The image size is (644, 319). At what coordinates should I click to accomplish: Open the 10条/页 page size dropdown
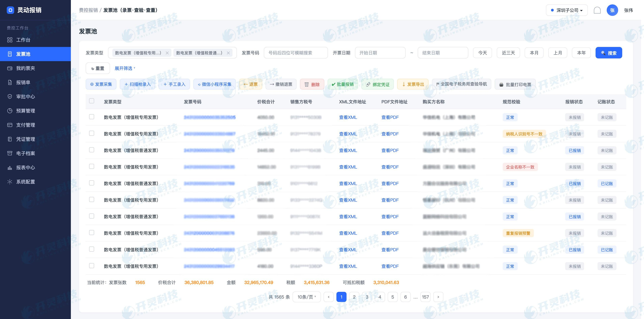[x=307, y=297]
